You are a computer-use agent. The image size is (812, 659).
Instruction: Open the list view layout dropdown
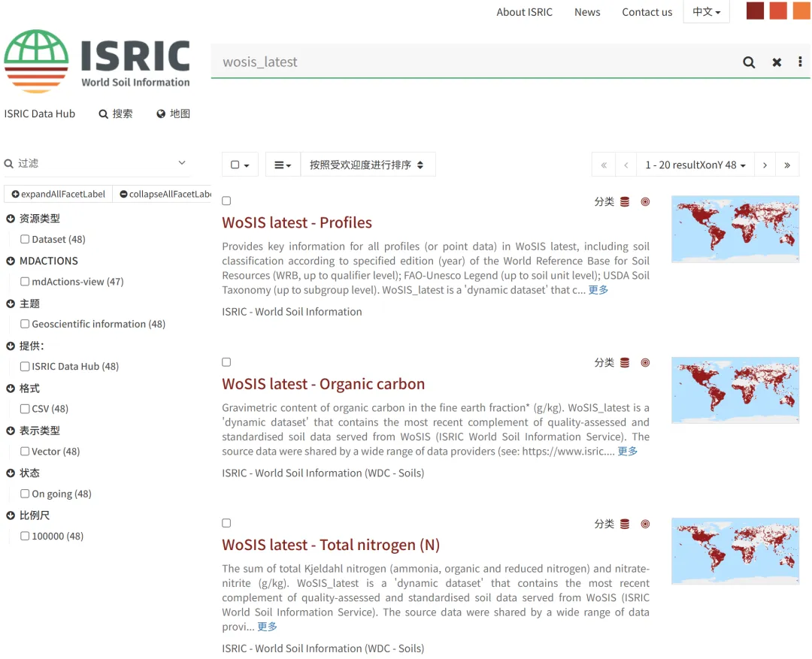point(283,165)
